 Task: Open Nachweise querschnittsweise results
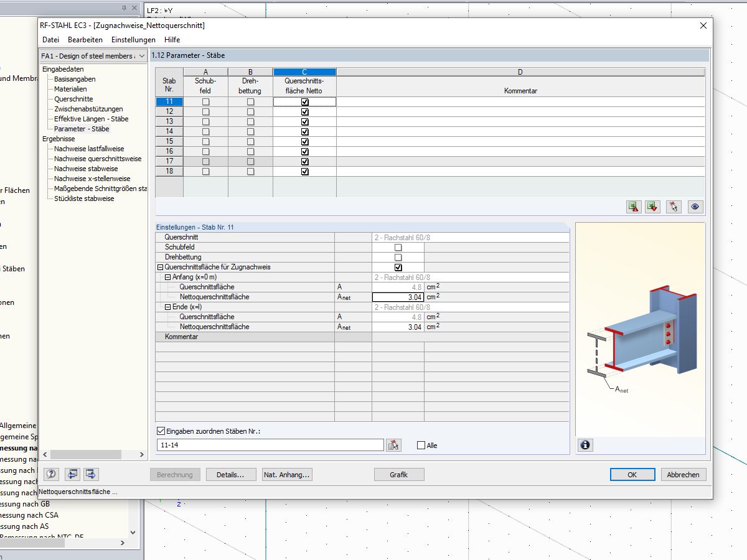pyautogui.click(x=98, y=159)
